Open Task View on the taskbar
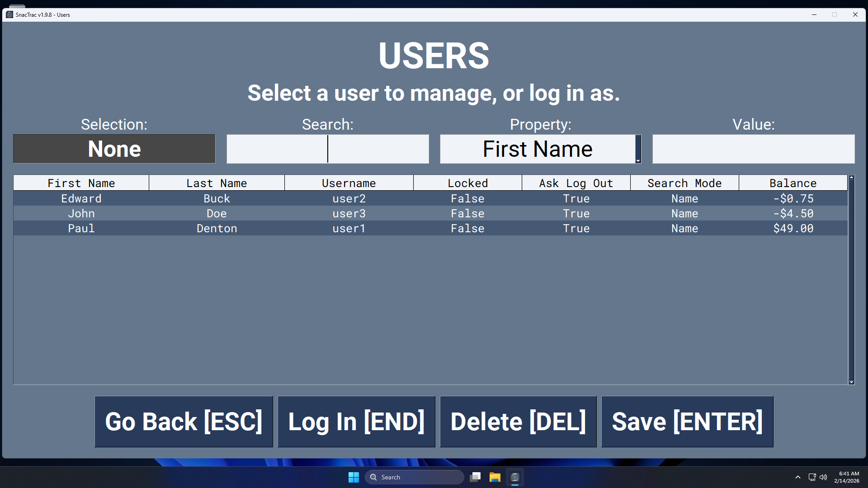 coord(475,477)
